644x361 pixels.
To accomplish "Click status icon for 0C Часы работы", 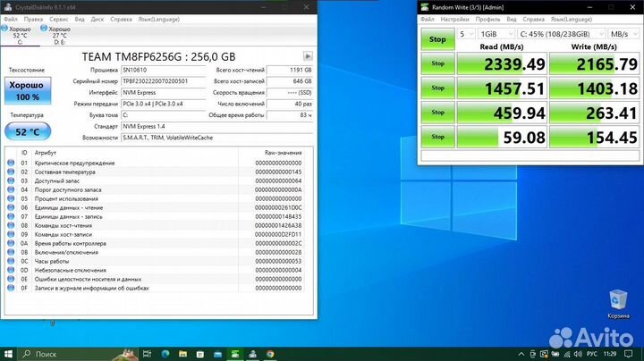I will tap(11, 261).
